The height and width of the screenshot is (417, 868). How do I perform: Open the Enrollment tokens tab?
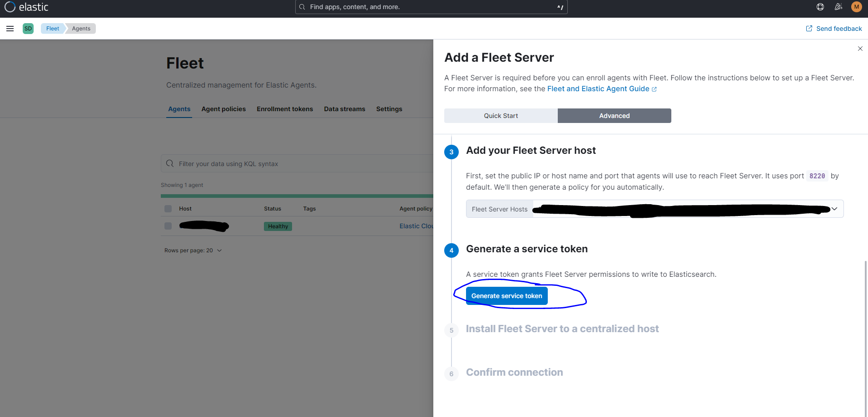coord(285,109)
